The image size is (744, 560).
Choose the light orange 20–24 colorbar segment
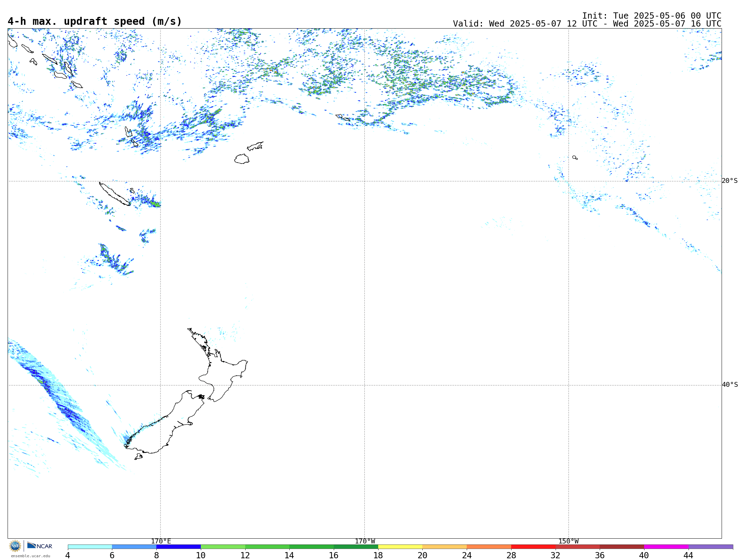coord(445,547)
